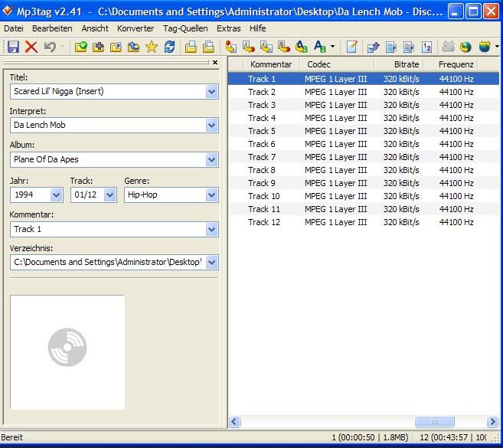
Task: Click the file list scroll left arrow
Action: point(234,422)
